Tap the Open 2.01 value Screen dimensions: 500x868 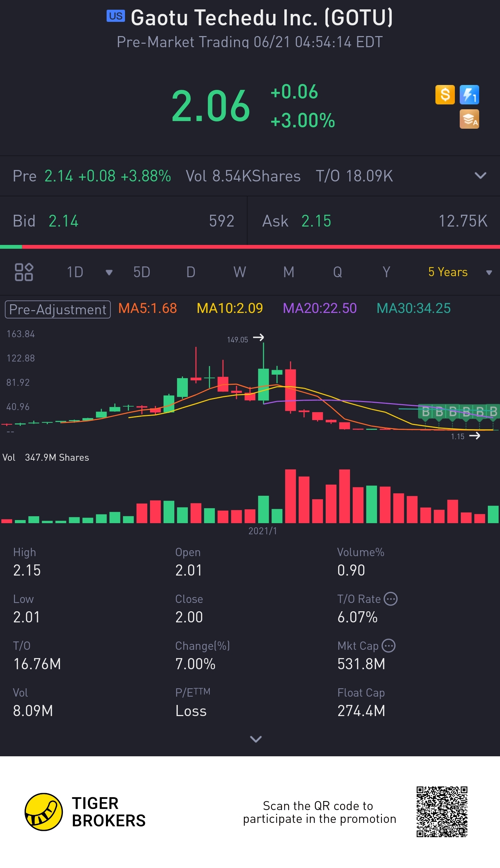189,570
